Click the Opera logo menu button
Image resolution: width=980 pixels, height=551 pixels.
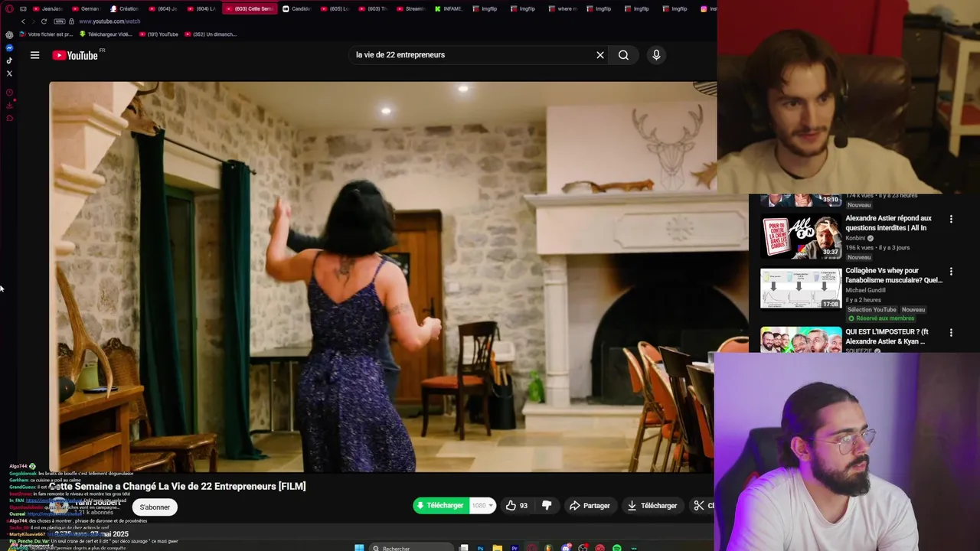pyautogui.click(x=9, y=8)
